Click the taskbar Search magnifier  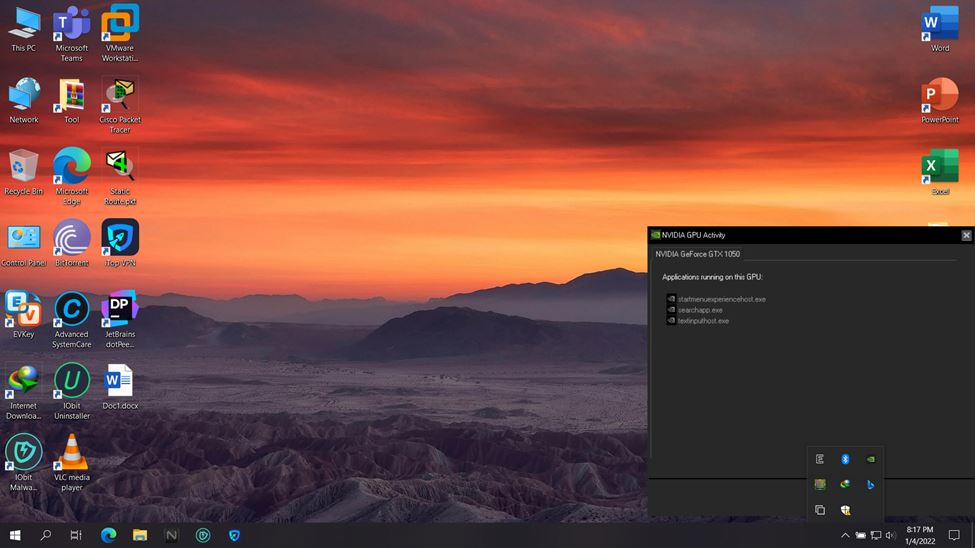(46, 536)
